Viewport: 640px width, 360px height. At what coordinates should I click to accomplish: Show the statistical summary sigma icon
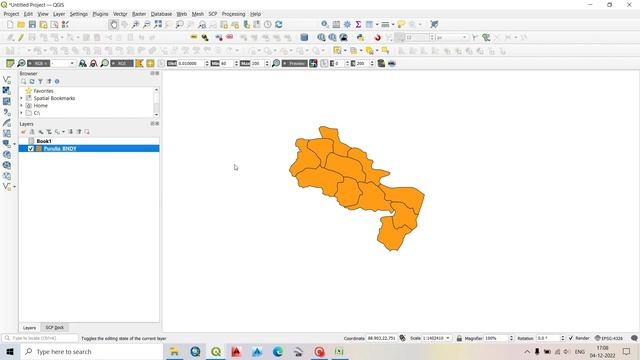pyautogui.click(x=358, y=24)
